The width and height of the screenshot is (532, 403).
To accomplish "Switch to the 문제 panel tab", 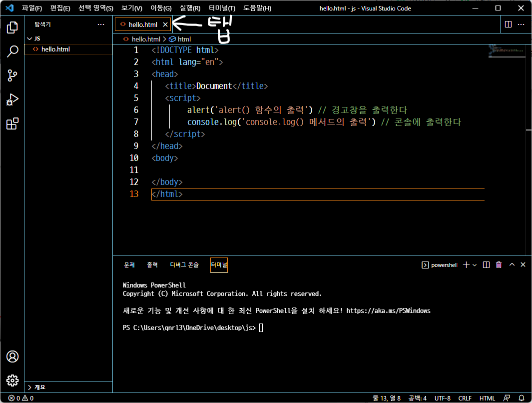I will pyautogui.click(x=129, y=265).
